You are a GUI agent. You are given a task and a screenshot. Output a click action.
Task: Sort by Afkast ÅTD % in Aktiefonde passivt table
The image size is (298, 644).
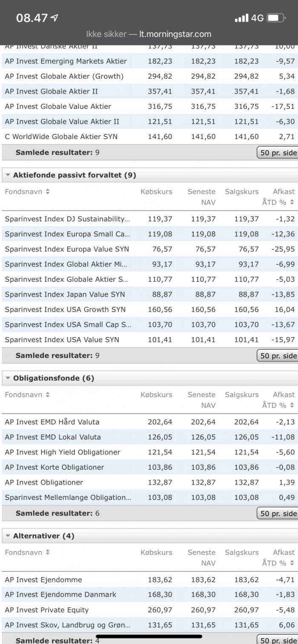tap(292, 202)
